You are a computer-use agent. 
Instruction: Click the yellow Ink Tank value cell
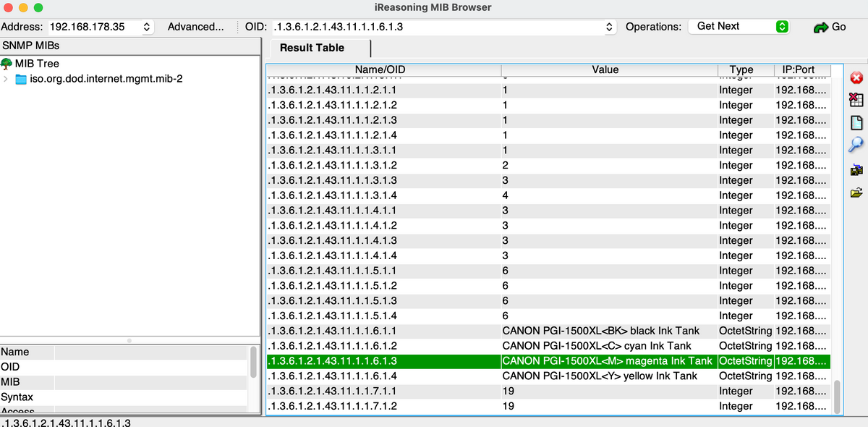[608, 376]
